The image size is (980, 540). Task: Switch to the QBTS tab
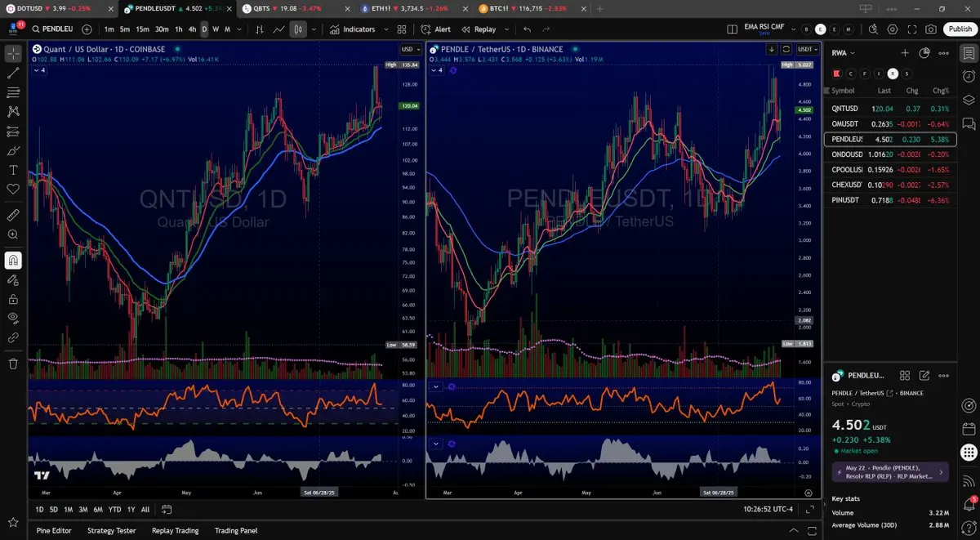(x=297, y=8)
